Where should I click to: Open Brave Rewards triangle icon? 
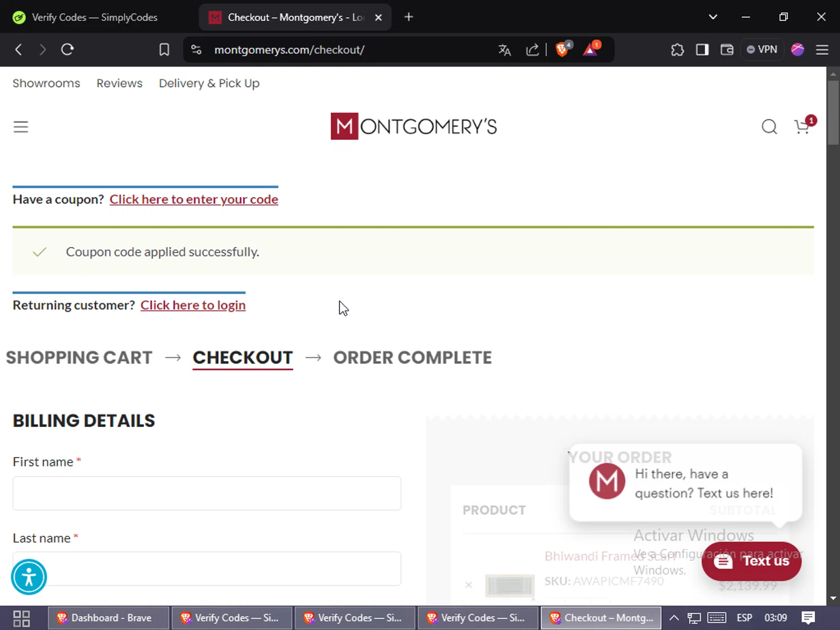591,49
